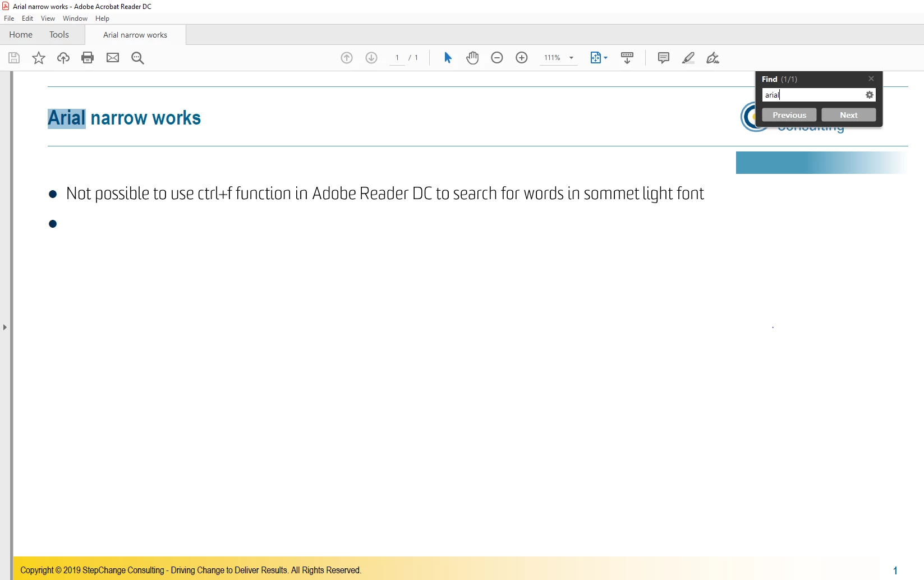This screenshot has width=924, height=580.
Task: Select the Arial narrow works document tab
Action: [x=135, y=35]
